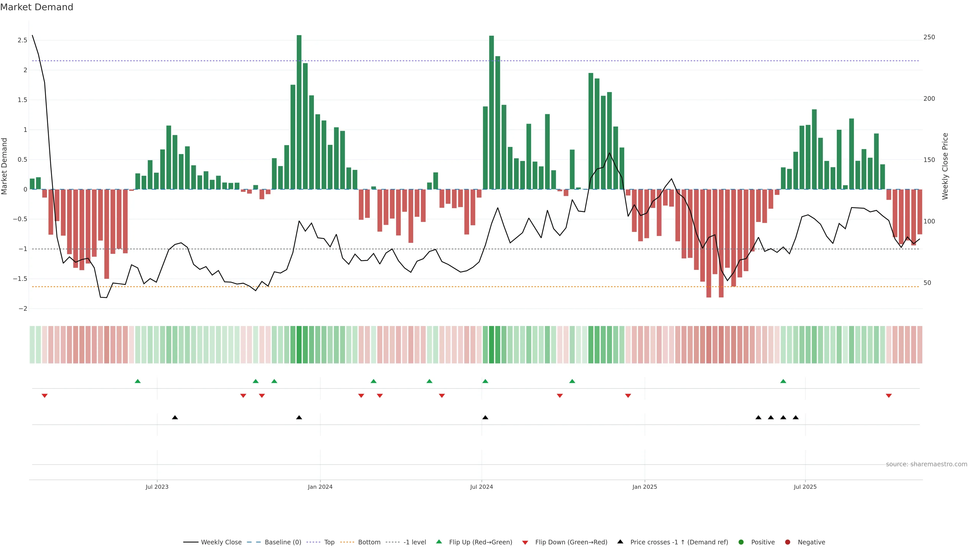Image resolution: width=980 pixels, height=551 pixels.
Task: Click the Positive green circle legend icon
Action: click(x=741, y=542)
